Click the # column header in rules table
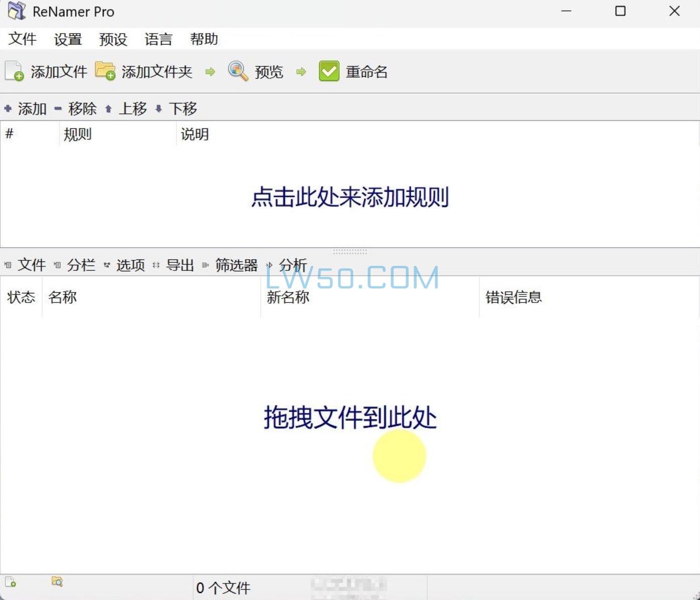 (30, 134)
